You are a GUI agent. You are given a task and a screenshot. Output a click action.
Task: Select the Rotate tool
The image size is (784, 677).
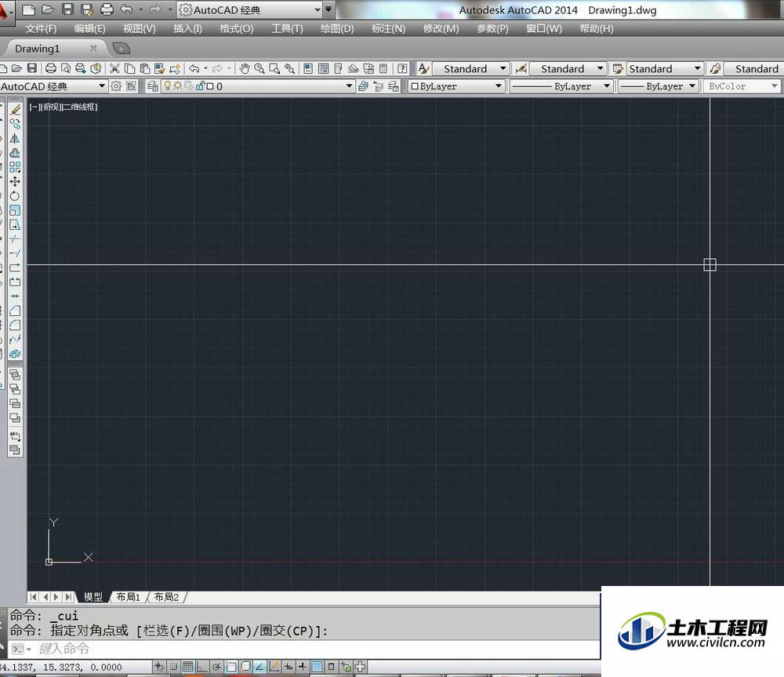(15, 195)
